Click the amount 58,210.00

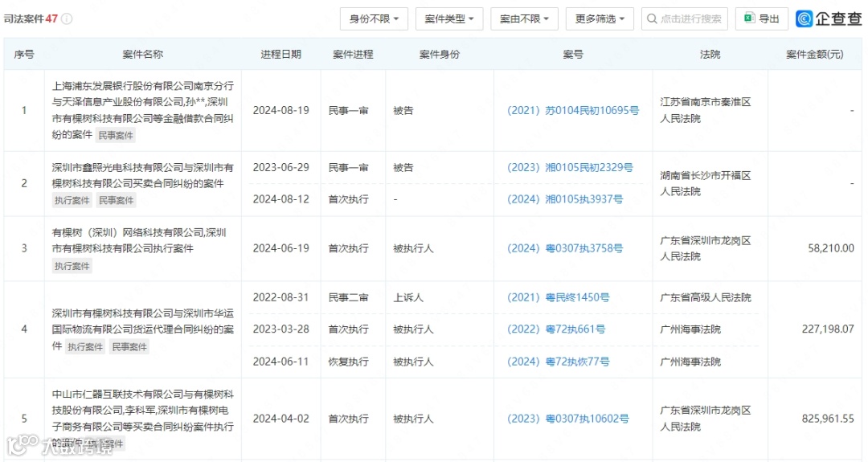pos(831,248)
